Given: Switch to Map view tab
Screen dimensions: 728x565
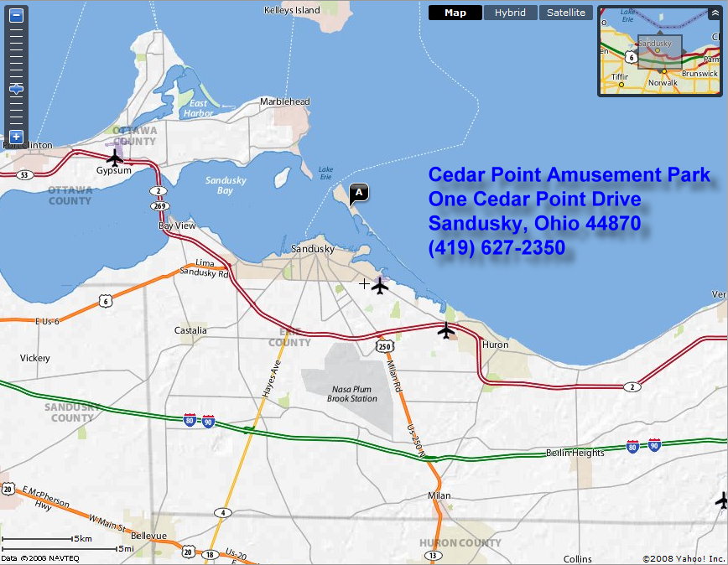Looking at the screenshot, I should [x=455, y=13].
